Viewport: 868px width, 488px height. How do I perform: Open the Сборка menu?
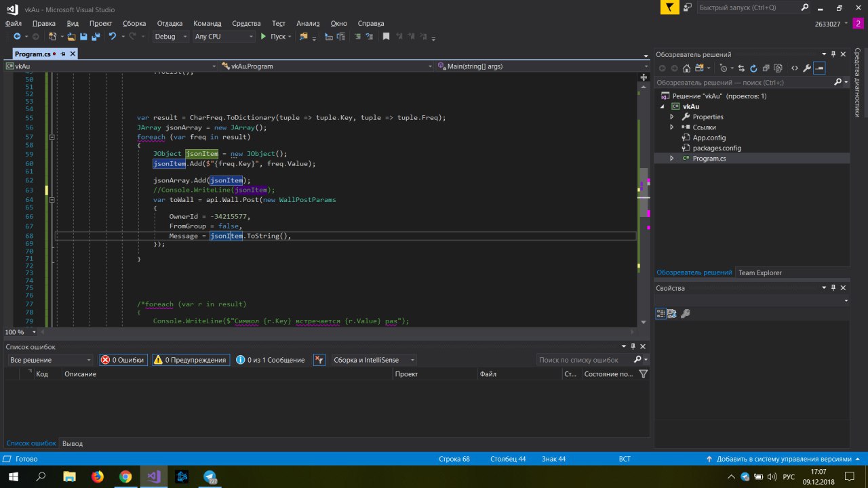(134, 23)
